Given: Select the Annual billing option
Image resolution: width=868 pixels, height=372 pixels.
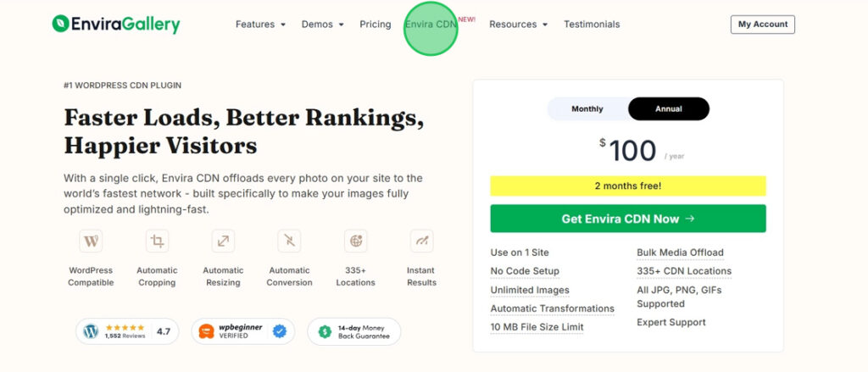Looking at the screenshot, I should point(669,109).
